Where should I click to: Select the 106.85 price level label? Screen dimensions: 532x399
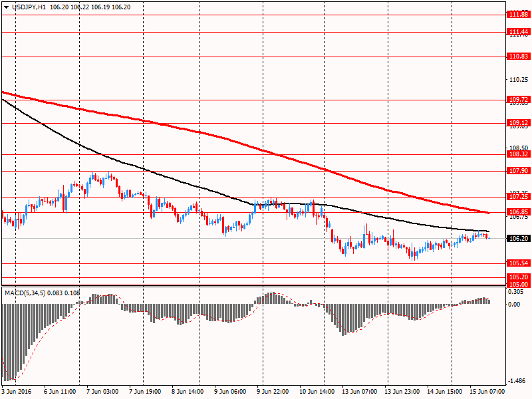tap(519, 212)
